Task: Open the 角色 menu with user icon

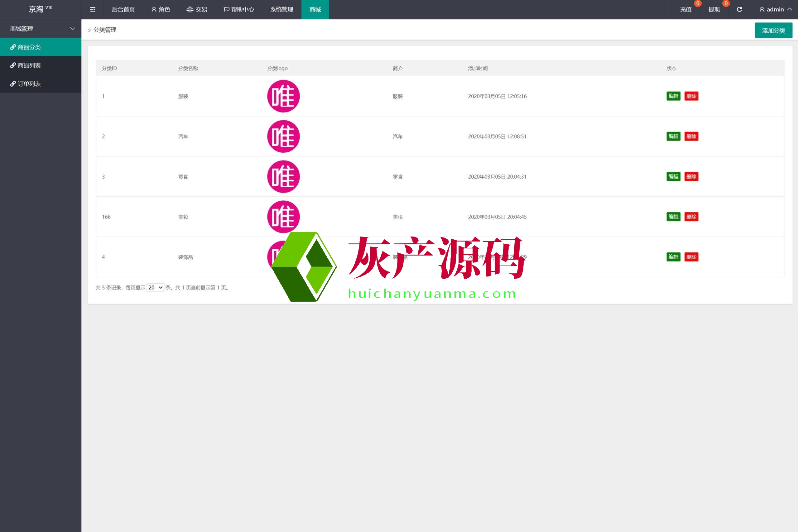Action: [161, 9]
